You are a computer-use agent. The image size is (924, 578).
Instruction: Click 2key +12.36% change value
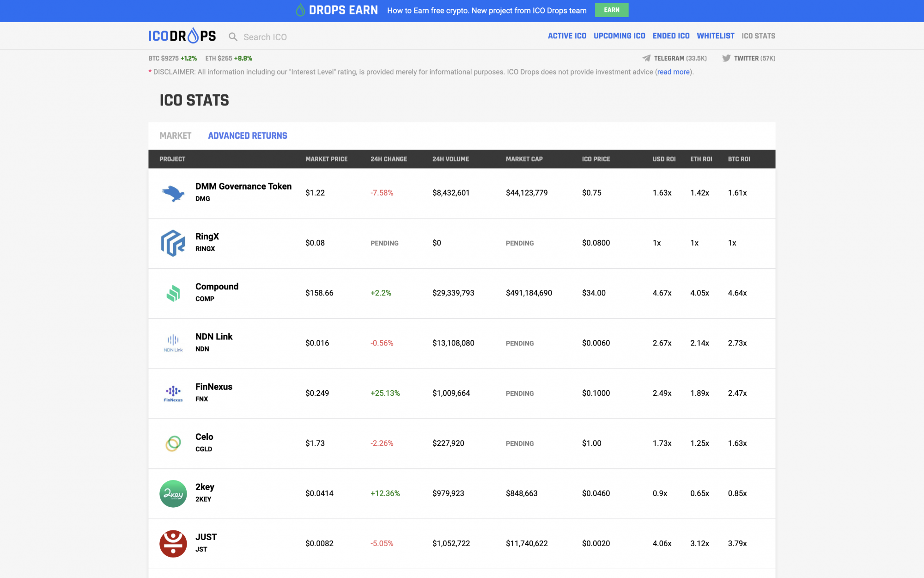click(x=385, y=493)
